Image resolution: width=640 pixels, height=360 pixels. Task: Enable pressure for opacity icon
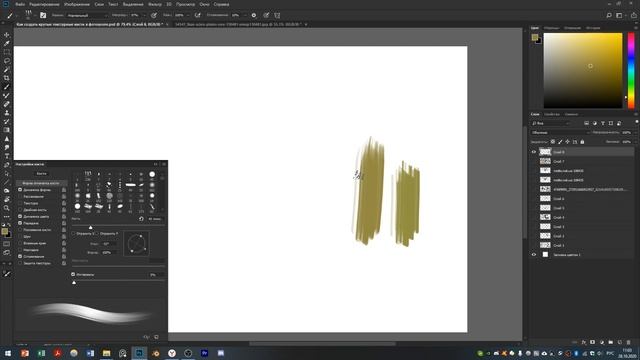coord(154,15)
